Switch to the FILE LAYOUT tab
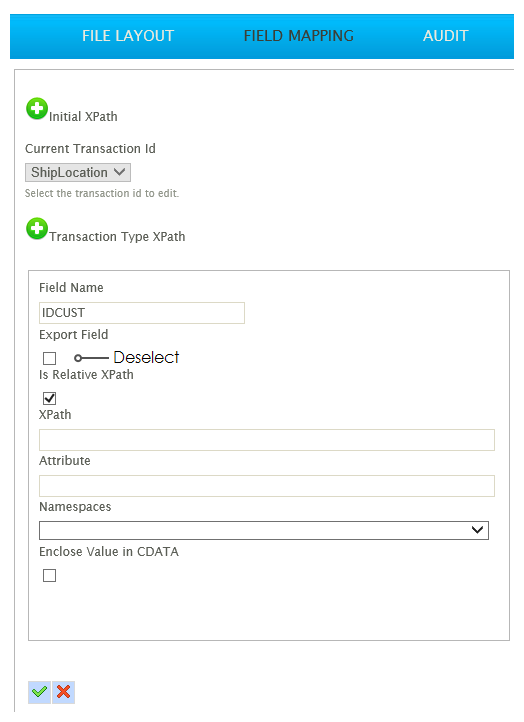This screenshot has width=524, height=722. (128, 36)
